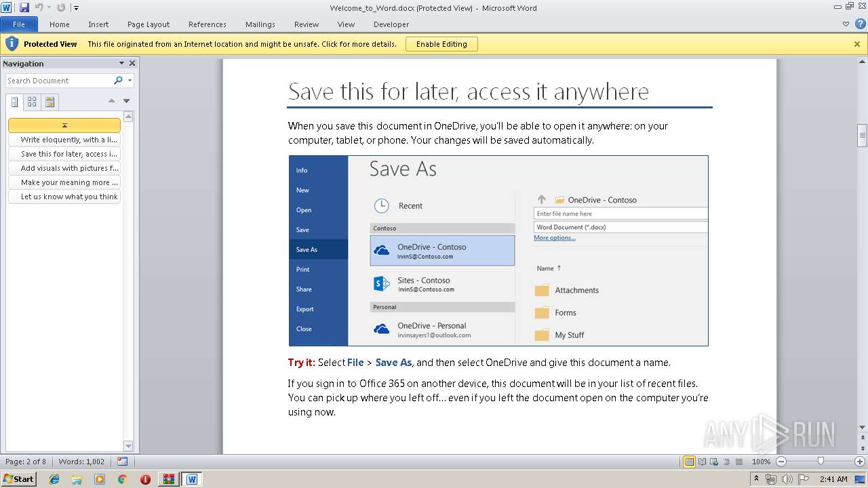
Task: Minimize the ribbon using the chevron
Action: coord(846,24)
